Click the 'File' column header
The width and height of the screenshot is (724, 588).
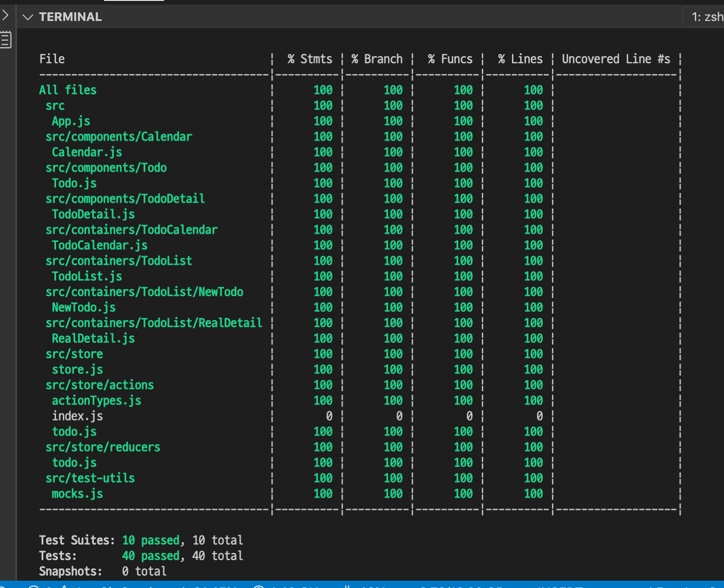pos(52,59)
